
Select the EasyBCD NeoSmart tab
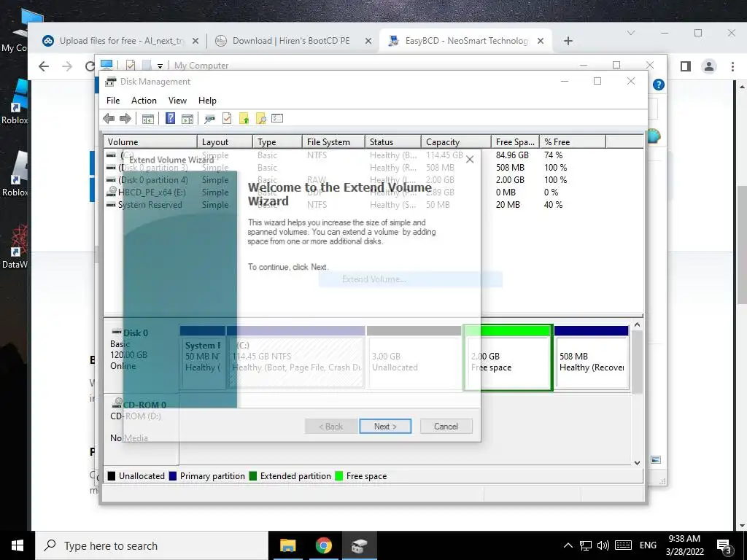466,41
